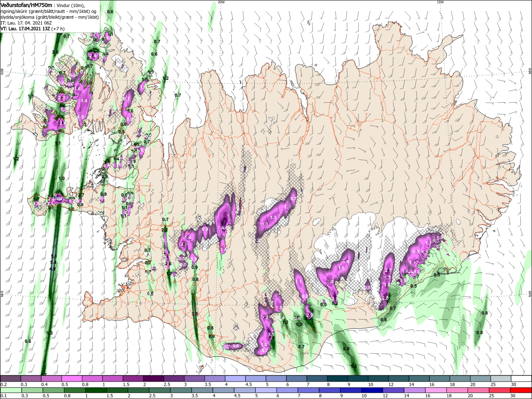Click the darkest purple snow swatch above 2
The height and width of the screenshot is (399, 532).
[153, 379]
